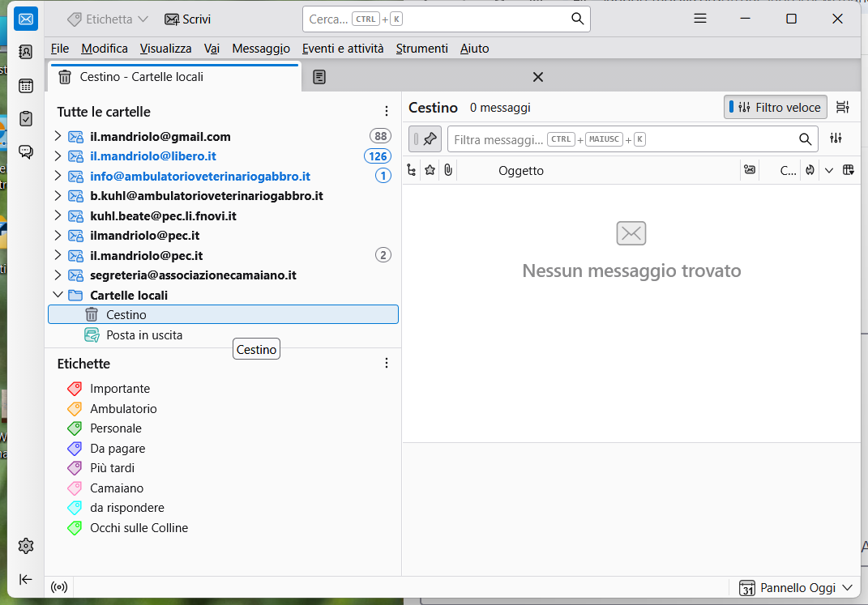This screenshot has height=605, width=868.
Task: Open the message list display options icon
Action: click(843, 107)
